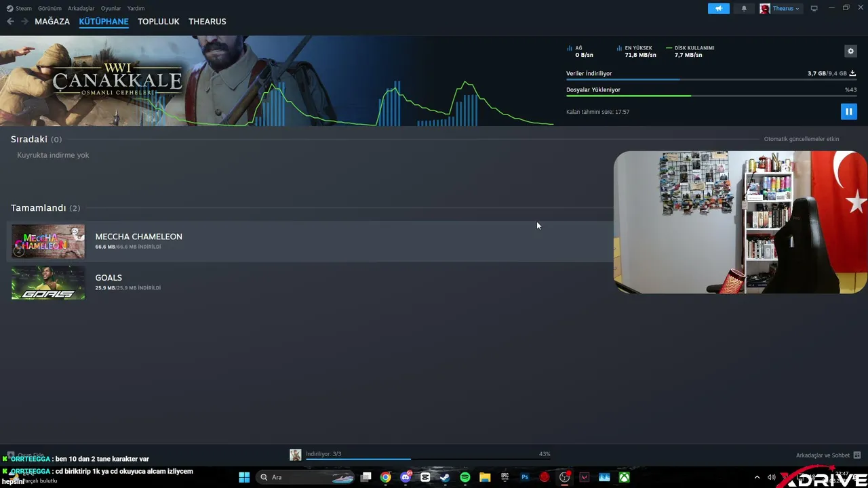
Task: Open Xbox app from the taskbar
Action: pos(624,477)
